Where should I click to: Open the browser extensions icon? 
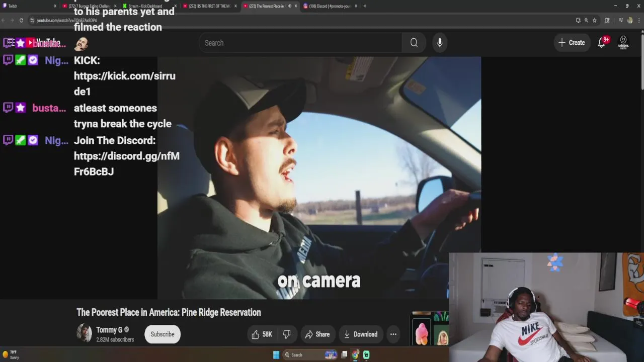tap(607, 20)
